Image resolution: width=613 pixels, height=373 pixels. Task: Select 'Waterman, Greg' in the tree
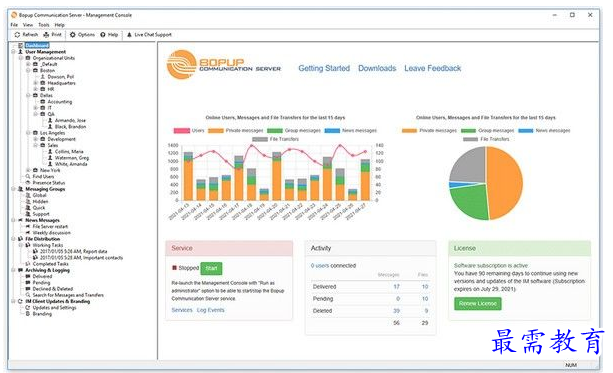coord(72,158)
